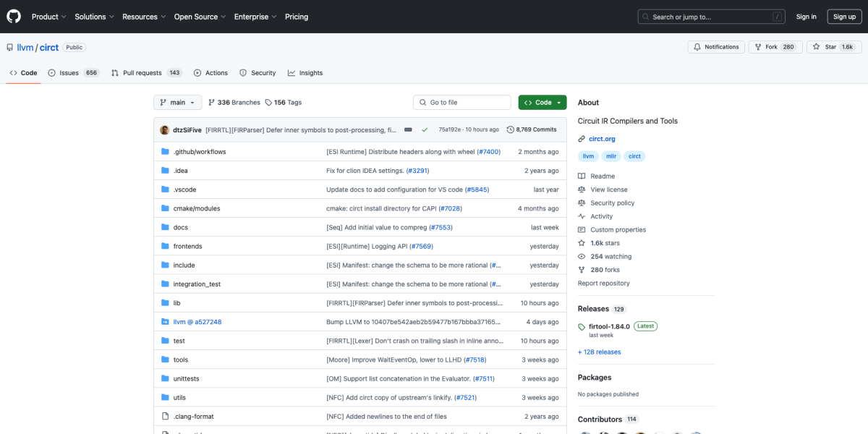The height and width of the screenshot is (434, 868).
Task: Open the Notifications subscription button
Action: coord(715,47)
